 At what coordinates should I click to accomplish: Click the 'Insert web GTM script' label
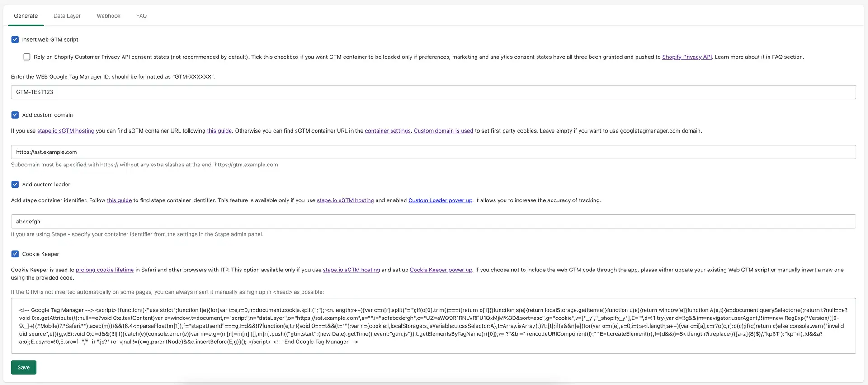50,40
